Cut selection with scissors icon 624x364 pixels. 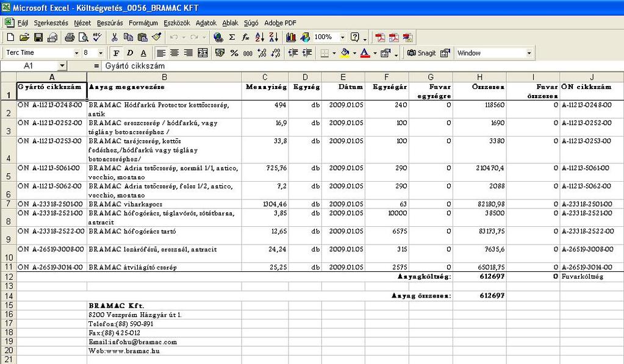coord(115,37)
